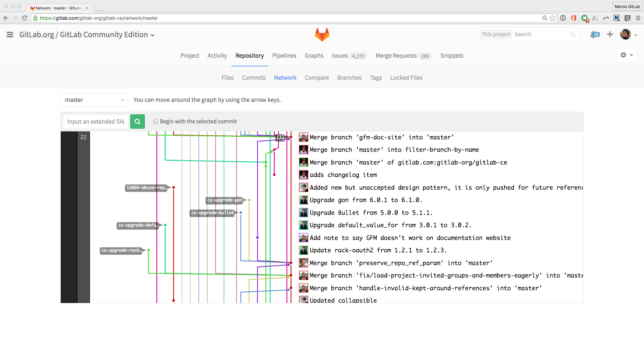This screenshot has height=362, width=644.
Task: Click the green commit dot of cs-upgrade-rack
Action: (148, 250)
